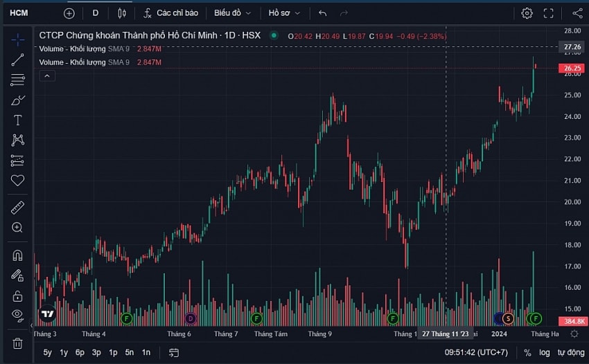
Task: Click the redo arrow
Action: tap(344, 14)
